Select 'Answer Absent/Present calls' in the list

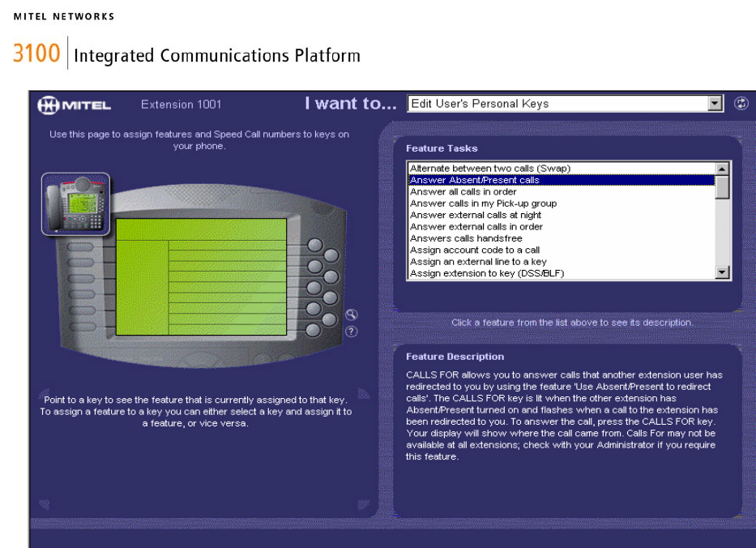562,180
